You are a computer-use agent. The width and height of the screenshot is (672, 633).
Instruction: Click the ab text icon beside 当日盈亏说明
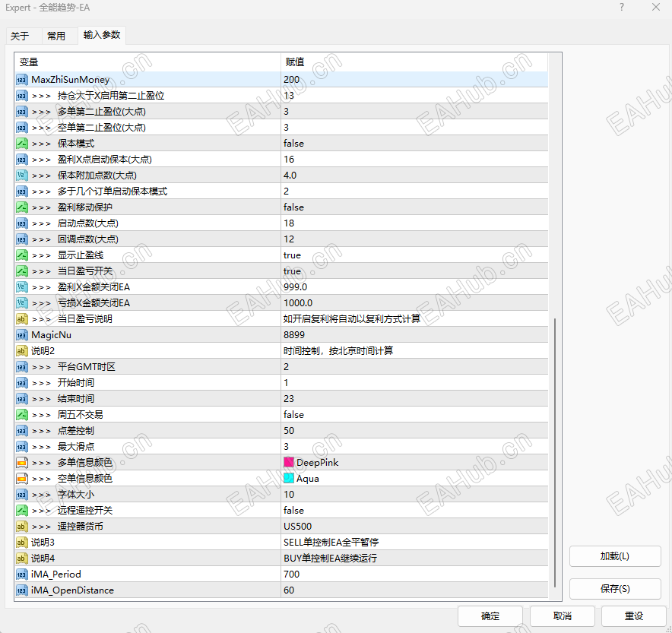tap(21, 318)
